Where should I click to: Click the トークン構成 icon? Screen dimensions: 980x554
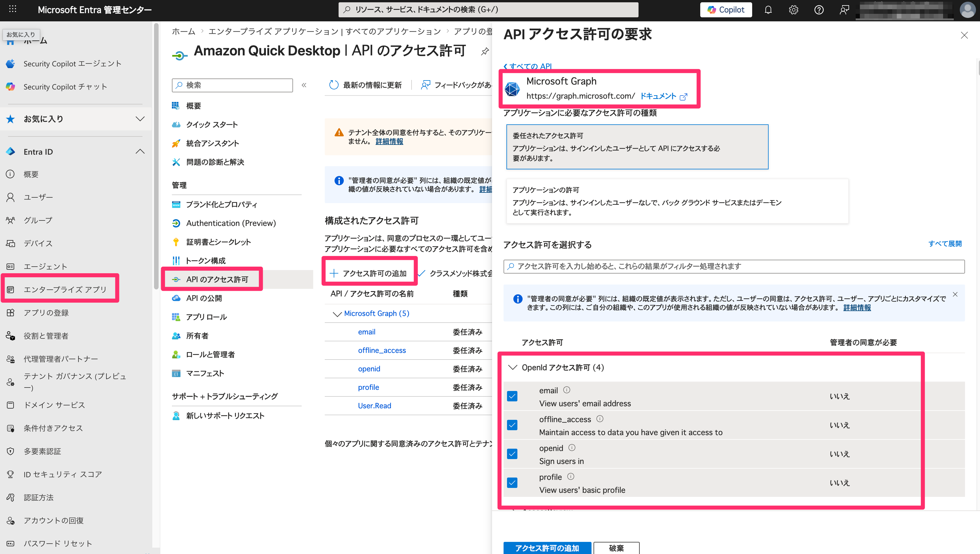tap(176, 261)
